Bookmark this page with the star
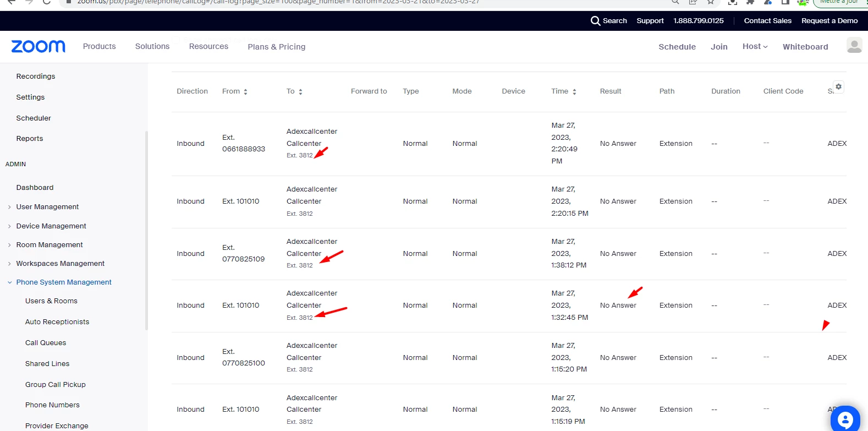 click(711, 2)
